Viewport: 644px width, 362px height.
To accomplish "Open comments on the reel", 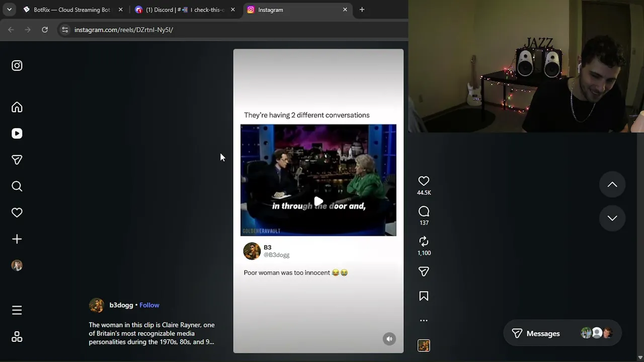I will pos(424,212).
